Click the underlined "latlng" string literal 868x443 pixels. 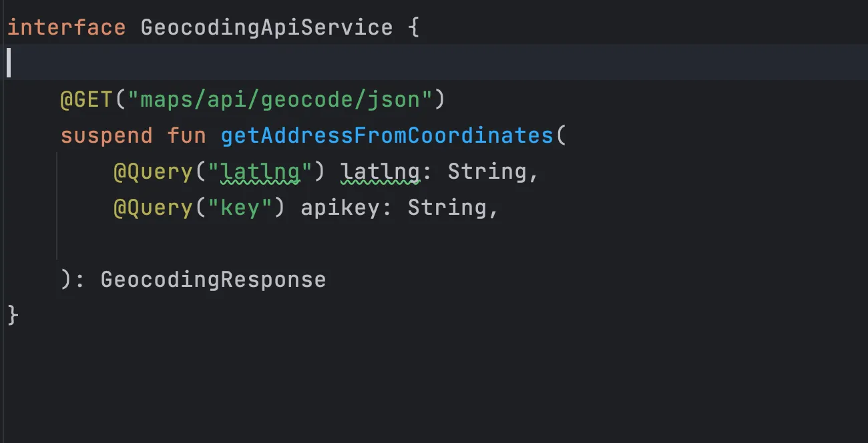[260, 171]
